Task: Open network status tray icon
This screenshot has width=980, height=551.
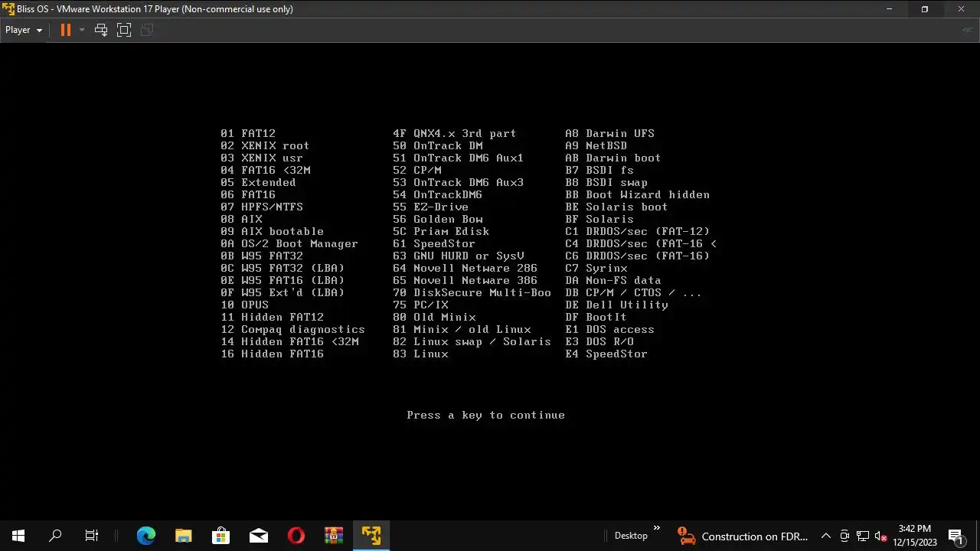Action: coord(863,536)
